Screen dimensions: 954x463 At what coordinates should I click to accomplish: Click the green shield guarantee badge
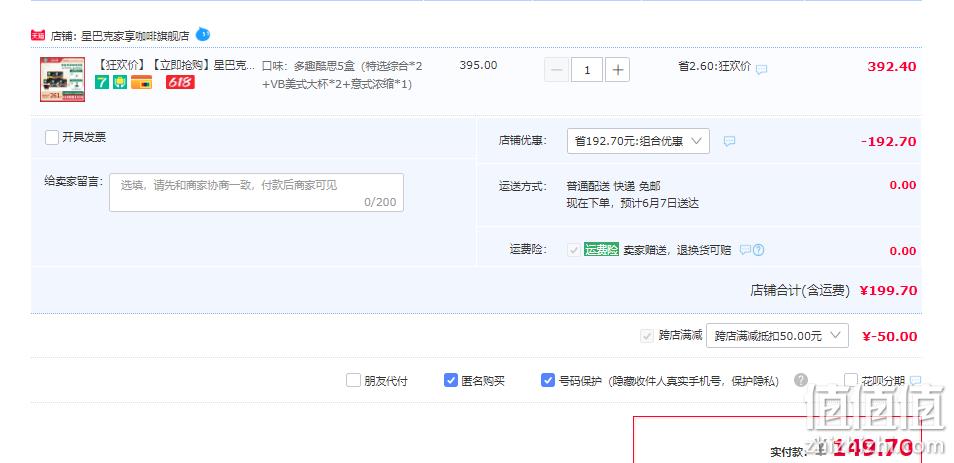coord(120,82)
